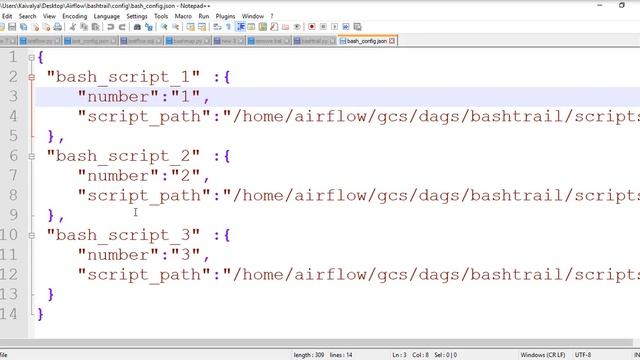Open the Macro menu
Image resolution: width=640 pixels, height=360 pixels.
pyautogui.click(x=183, y=16)
